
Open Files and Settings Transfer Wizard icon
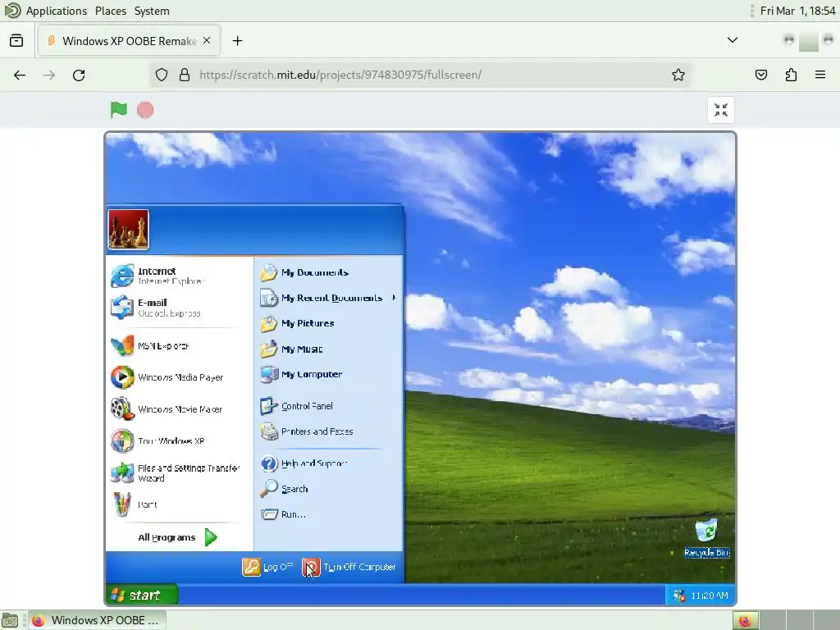pyautogui.click(x=122, y=472)
